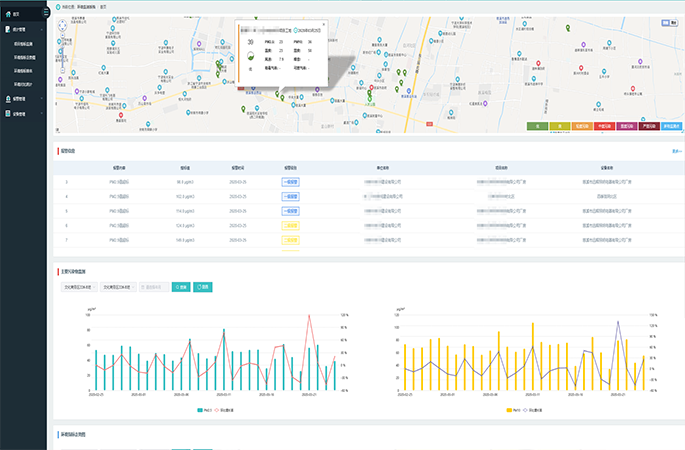Expand the 统计管理 sidebar menu arrow
This screenshot has width=685, height=450.
[x=41, y=29]
